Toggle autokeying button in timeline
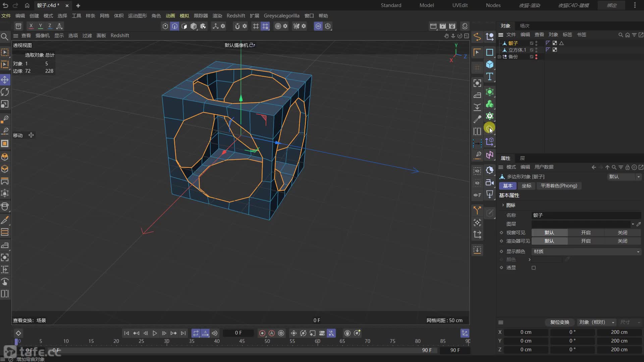This screenshot has width=644, height=362. pos(272,333)
